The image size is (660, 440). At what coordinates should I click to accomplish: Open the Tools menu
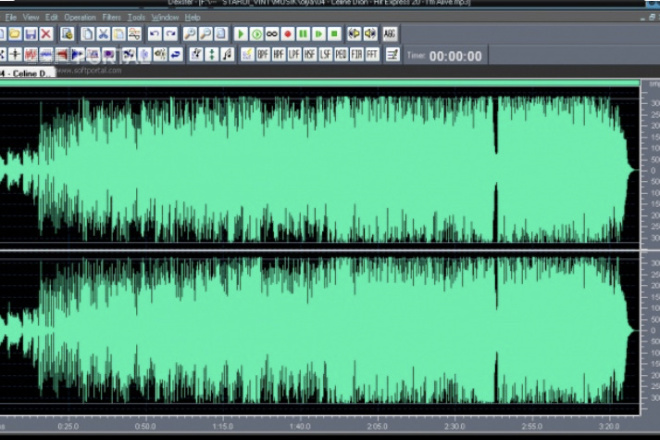pyautogui.click(x=136, y=17)
